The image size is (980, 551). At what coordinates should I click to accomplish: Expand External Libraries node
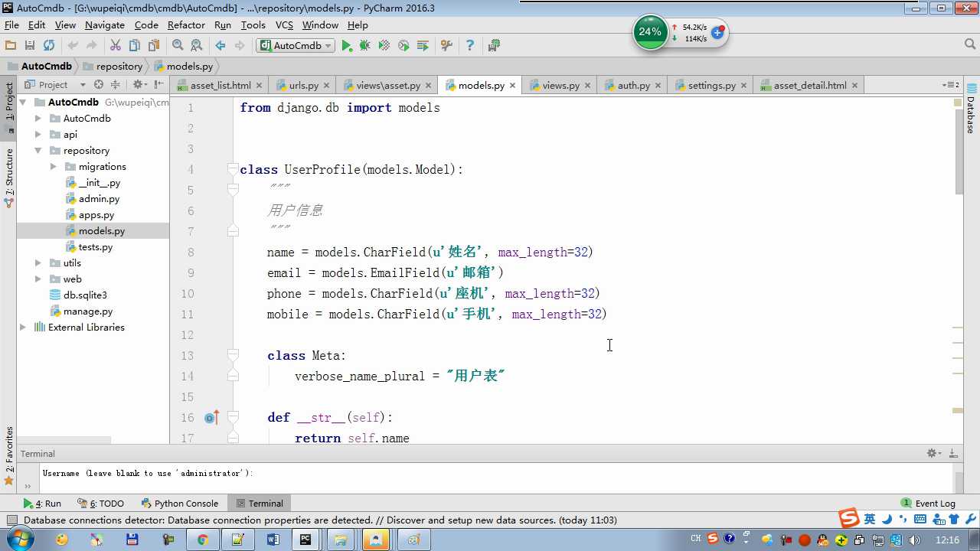click(x=23, y=328)
